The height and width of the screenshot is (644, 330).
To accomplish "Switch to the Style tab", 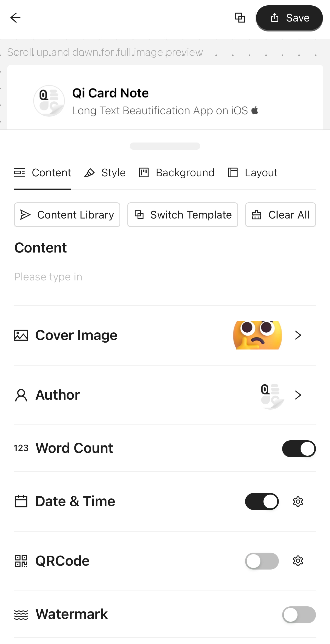I will click(105, 173).
